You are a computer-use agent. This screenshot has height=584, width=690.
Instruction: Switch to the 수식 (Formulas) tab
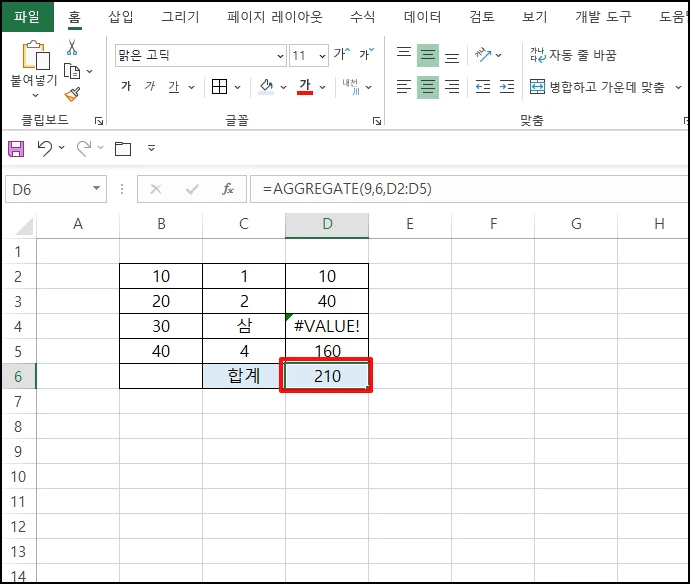[x=363, y=17]
